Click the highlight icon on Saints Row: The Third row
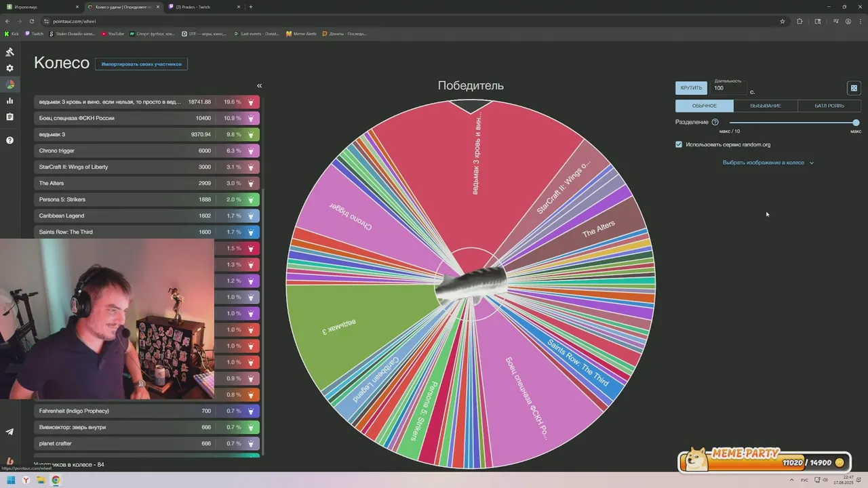Image resolution: width=868 pixels, height=488 pixels. 251,232
